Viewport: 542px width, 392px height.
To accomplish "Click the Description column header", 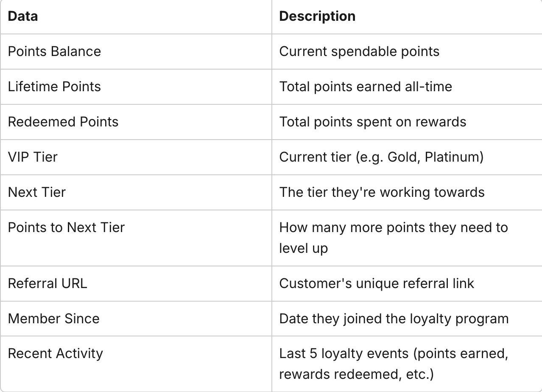I will click(317, 16).
